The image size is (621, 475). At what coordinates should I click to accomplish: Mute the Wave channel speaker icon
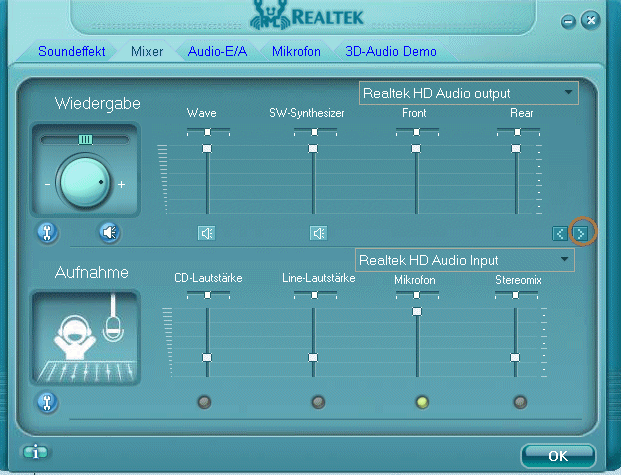(207, 233)
